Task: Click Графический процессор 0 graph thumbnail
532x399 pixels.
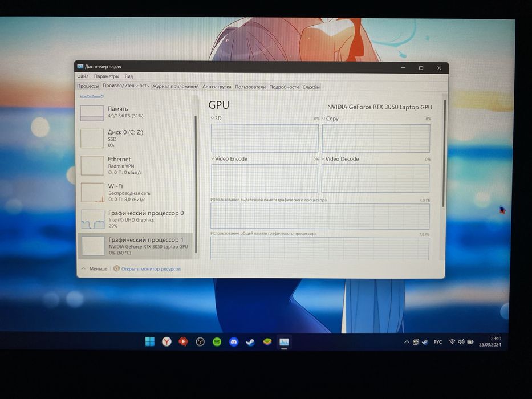Action: 92,219
